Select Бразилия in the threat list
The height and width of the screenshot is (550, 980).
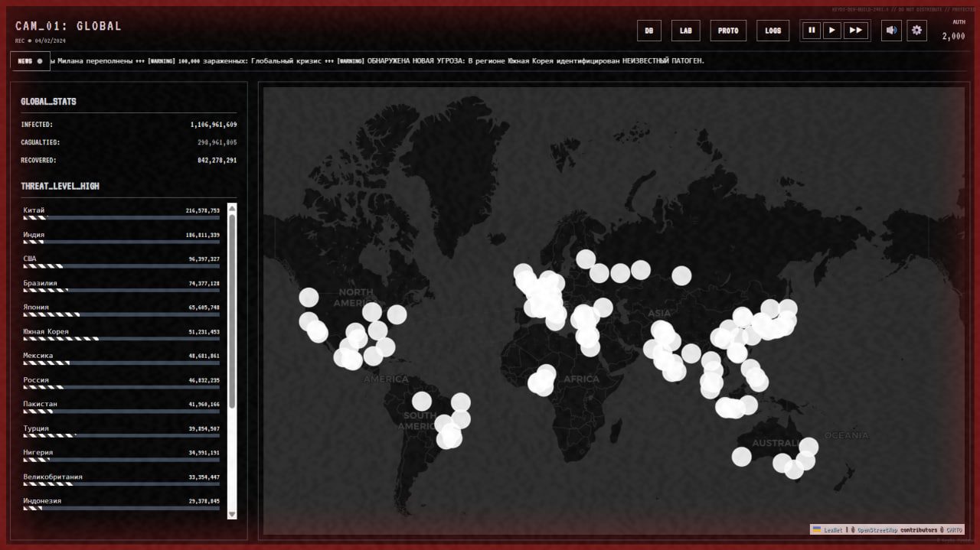[x=122, y=286]
